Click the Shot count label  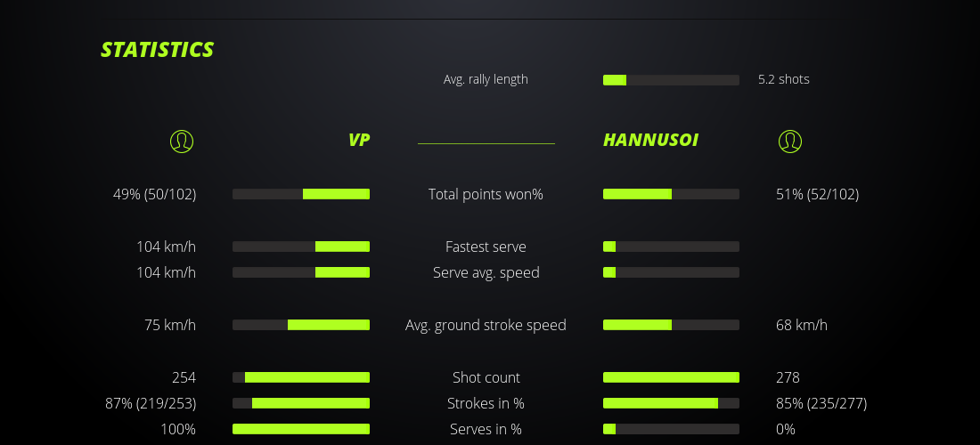(x=486, y=377)
